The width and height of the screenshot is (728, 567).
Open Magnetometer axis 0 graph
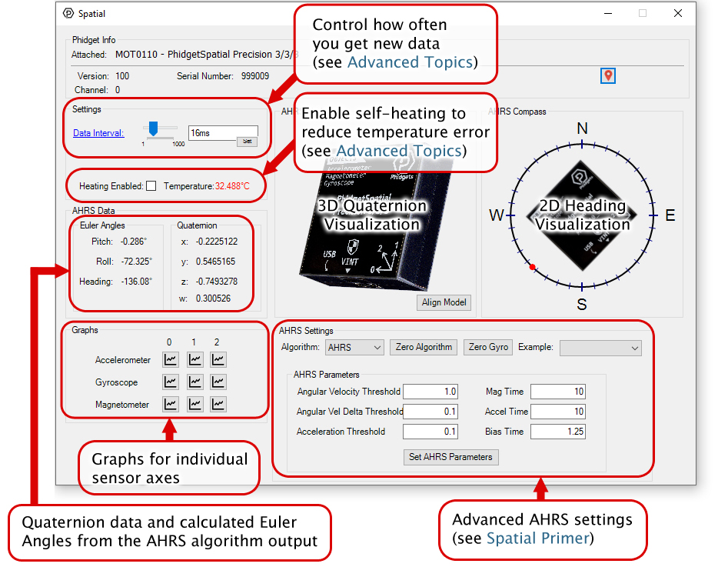coord(171,404)
